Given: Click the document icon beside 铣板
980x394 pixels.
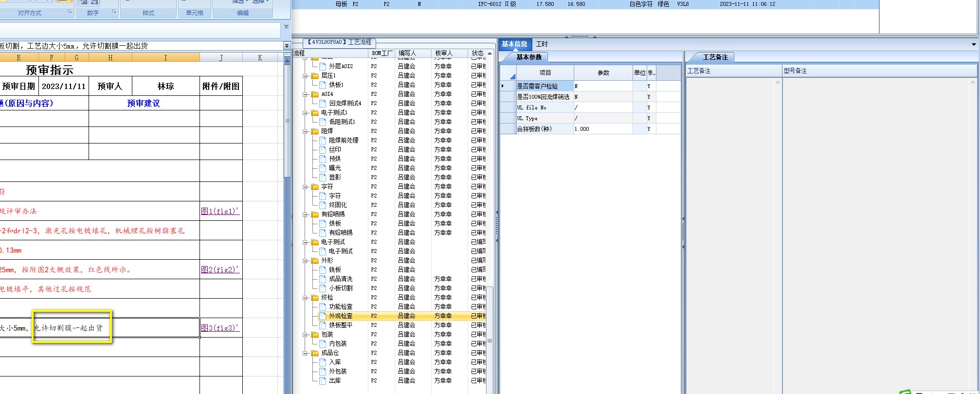Looking at the screenshot, I should (x=323, y=269).
